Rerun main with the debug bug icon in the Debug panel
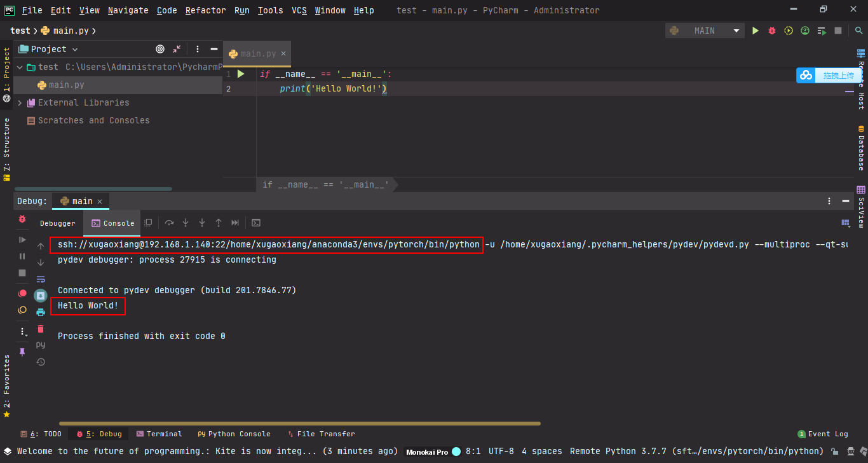This screenshot has height=463, width=868. [22, 219]
